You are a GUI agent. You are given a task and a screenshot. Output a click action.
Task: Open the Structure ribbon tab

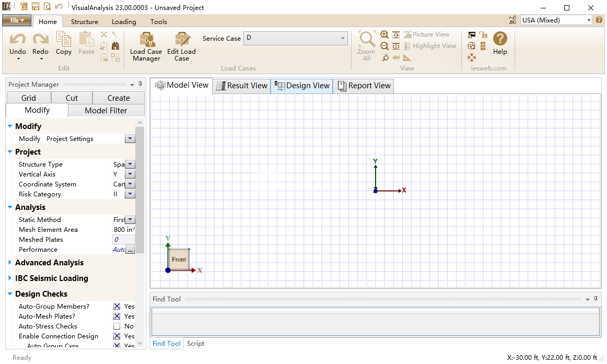coord(85,21)
